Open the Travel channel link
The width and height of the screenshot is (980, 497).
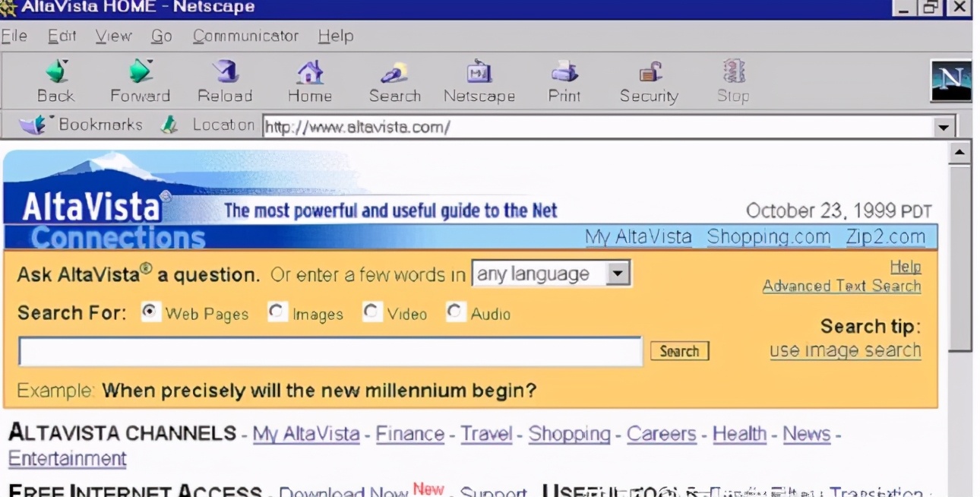click(x=487, y=434)
